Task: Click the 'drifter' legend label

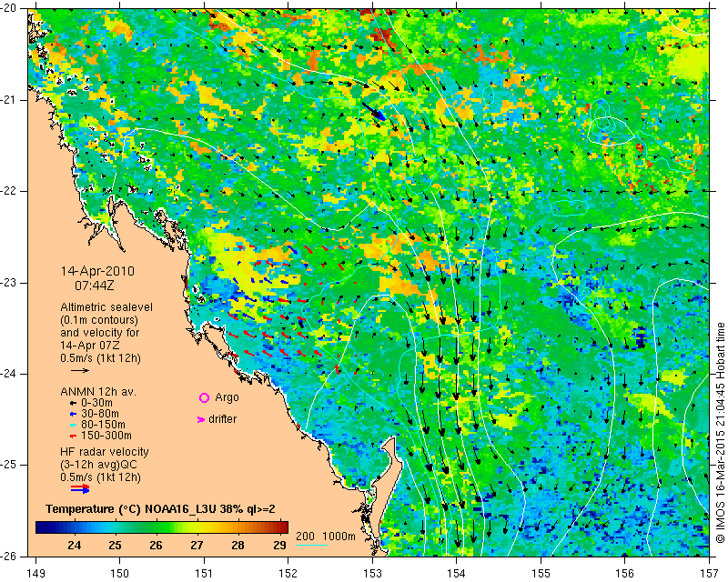Action: (222, 419)
